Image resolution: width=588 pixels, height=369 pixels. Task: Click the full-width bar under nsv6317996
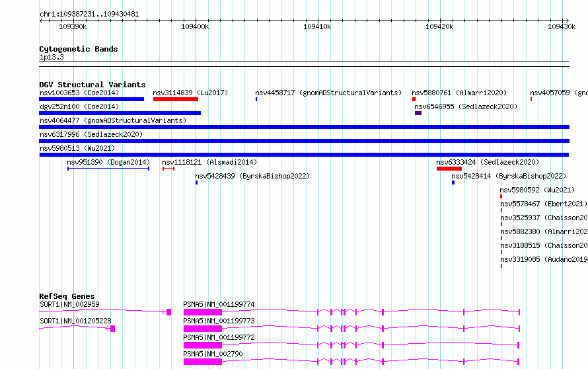(x=304, y=141)
